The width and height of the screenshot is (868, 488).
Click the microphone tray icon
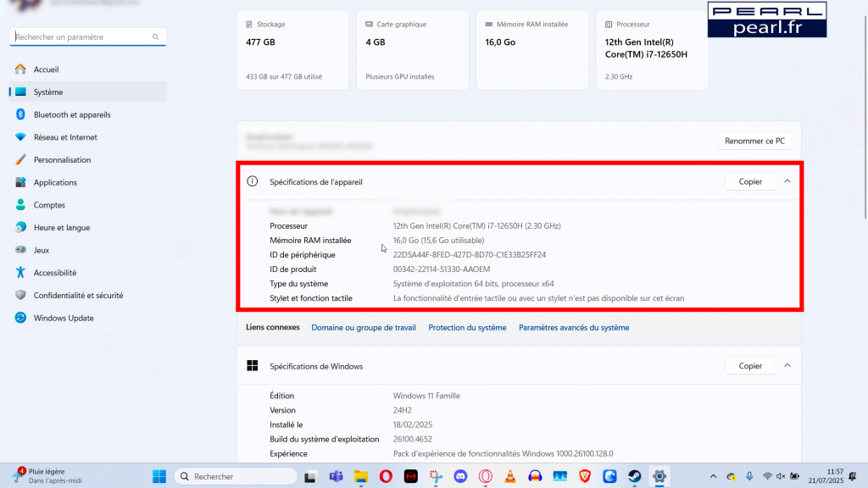click(749, 476)
